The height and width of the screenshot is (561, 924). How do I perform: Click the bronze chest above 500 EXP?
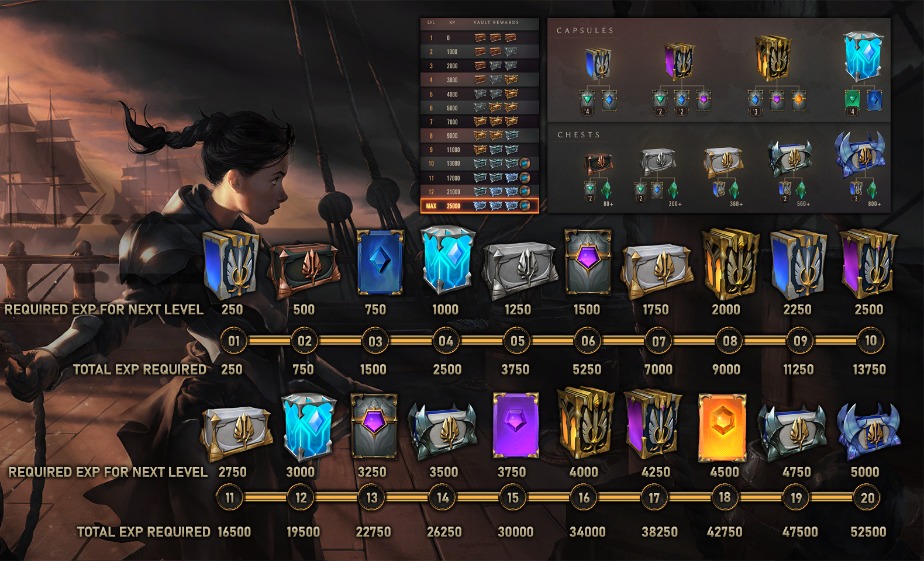click(x=304, y=269)
